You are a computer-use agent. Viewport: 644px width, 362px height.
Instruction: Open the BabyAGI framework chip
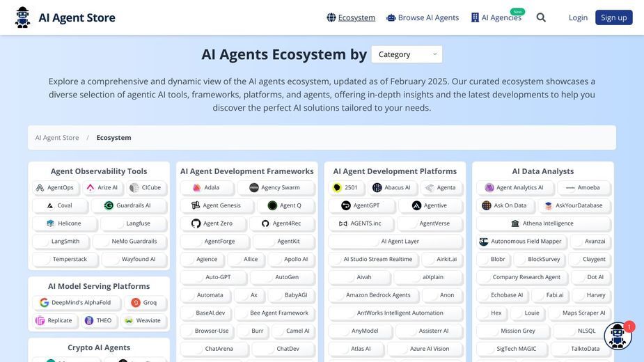pos(292,295)
